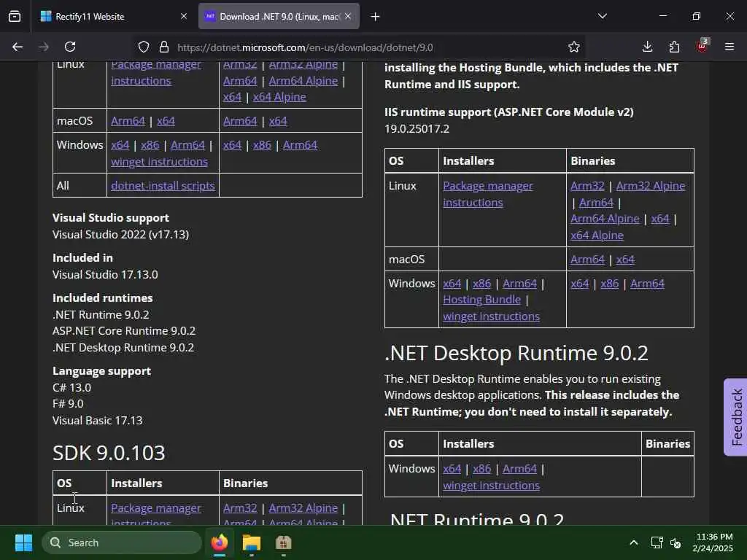Viewport: 747px width, 560px height.
Task: Open Firefox from the taskbar
Action: pos(220,542)
